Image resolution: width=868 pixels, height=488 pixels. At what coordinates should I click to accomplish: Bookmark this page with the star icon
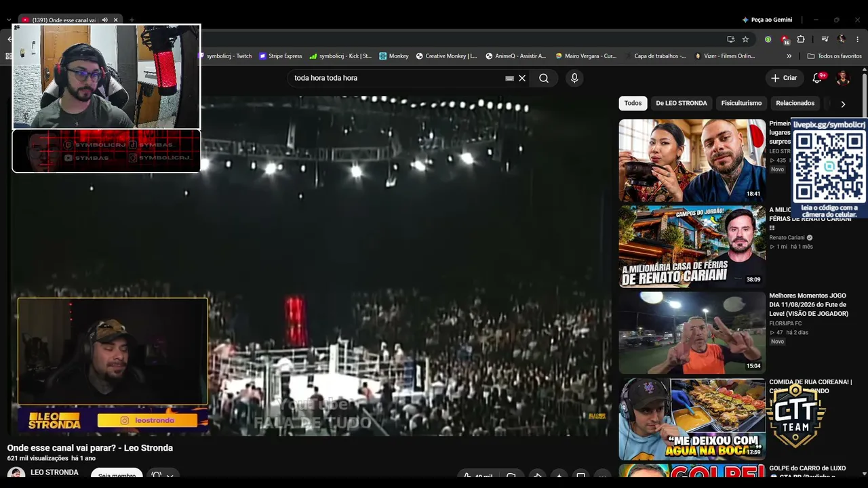tap(745, 39)
